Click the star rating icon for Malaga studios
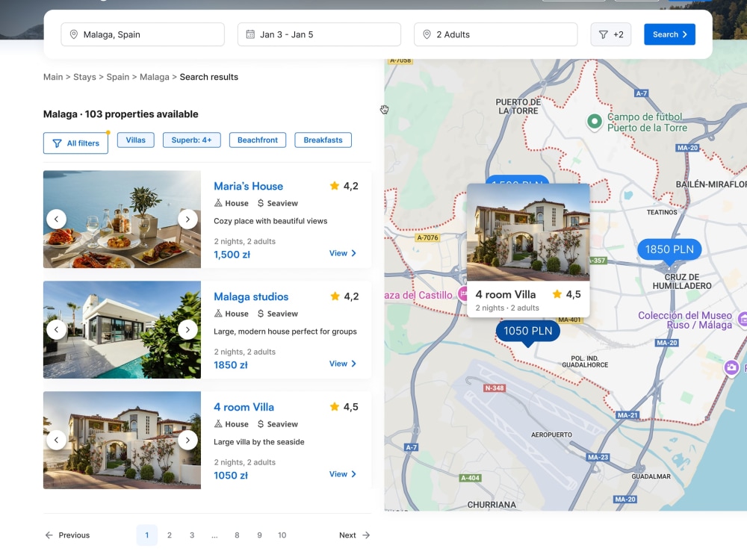This screenshot has width=747, height=560. point(335,296)
